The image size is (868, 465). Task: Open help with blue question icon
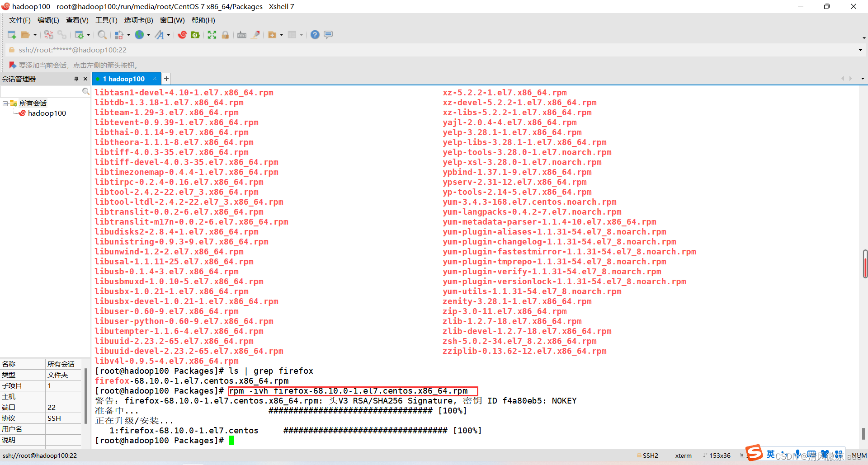pyautogui.click(x=315, y=35)
